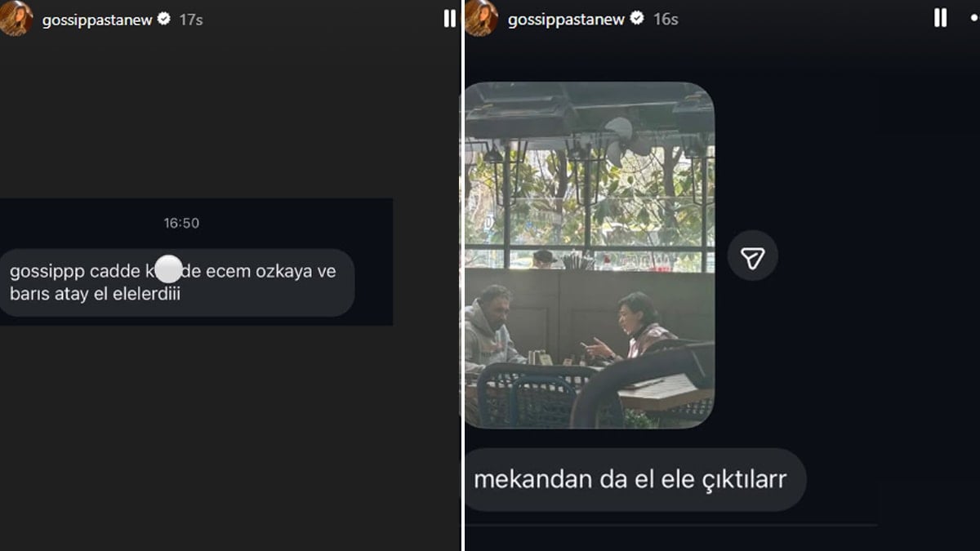The width and height of the screenshot is (980, 551).
Task: Select the message mentioning ecem ozkaya
Action: pyautogui.click(x=177, y=282)
